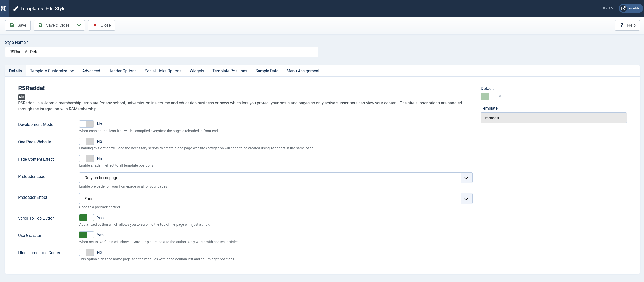Image resolution: width=644 pixels, height=282 pixels.
Task: Open the Sample Data tab
Action: click(267, 71)
